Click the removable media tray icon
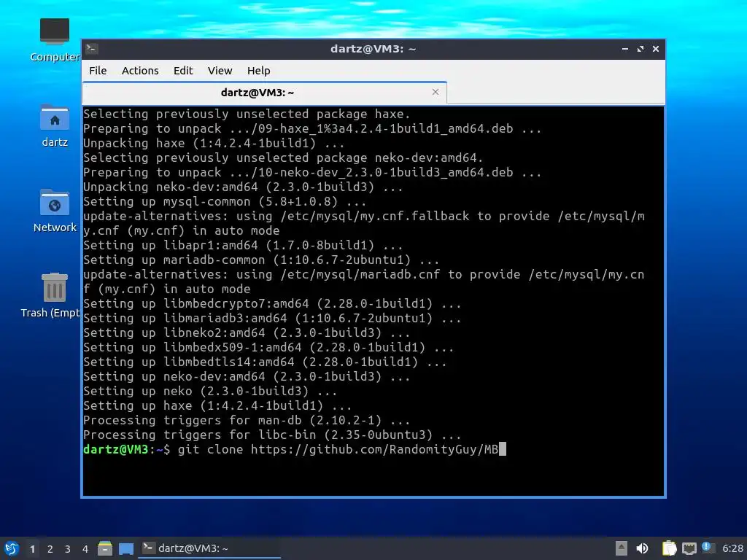Image resolution: width=747 pixels, height=560 pixels. 622,548
